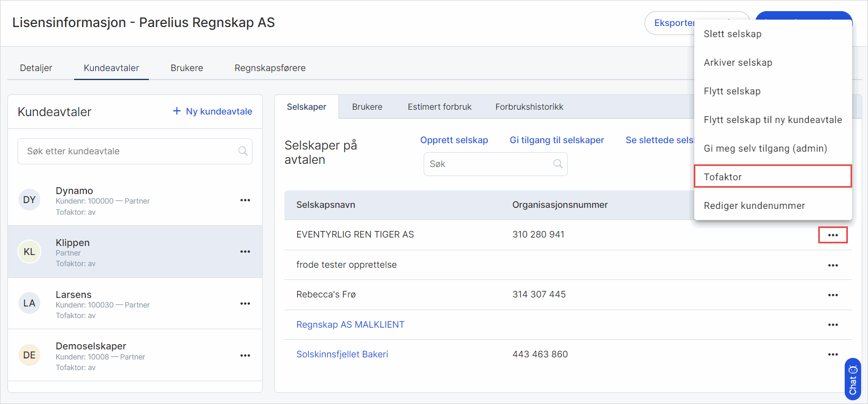The height and width of the screenshot is (404, 868).
Task: Expand options for Solskinnsfjellet Bakeri row
Action: 833,355
